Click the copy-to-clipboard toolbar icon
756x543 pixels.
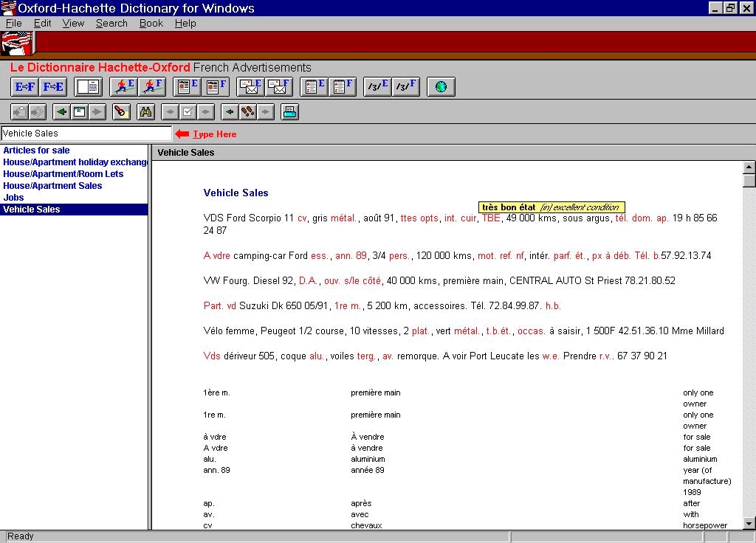pos(19,112)
